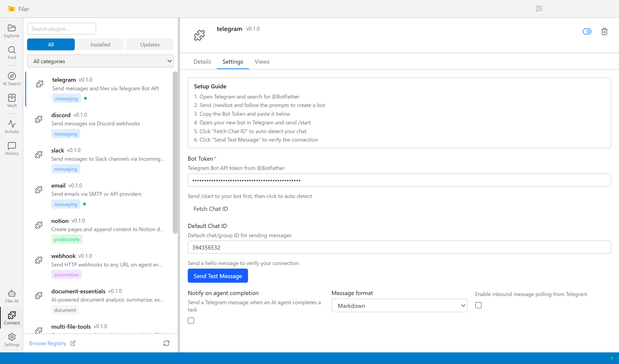Open the Explorer sidebar panel
Image resolution: width=619 pixels, height=364 pixels.
pos(12,31)
